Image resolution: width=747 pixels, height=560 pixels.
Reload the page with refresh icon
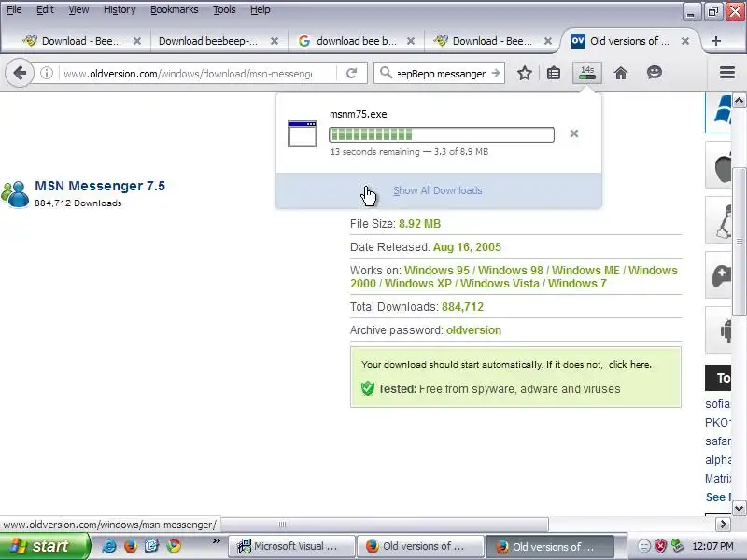352,74
